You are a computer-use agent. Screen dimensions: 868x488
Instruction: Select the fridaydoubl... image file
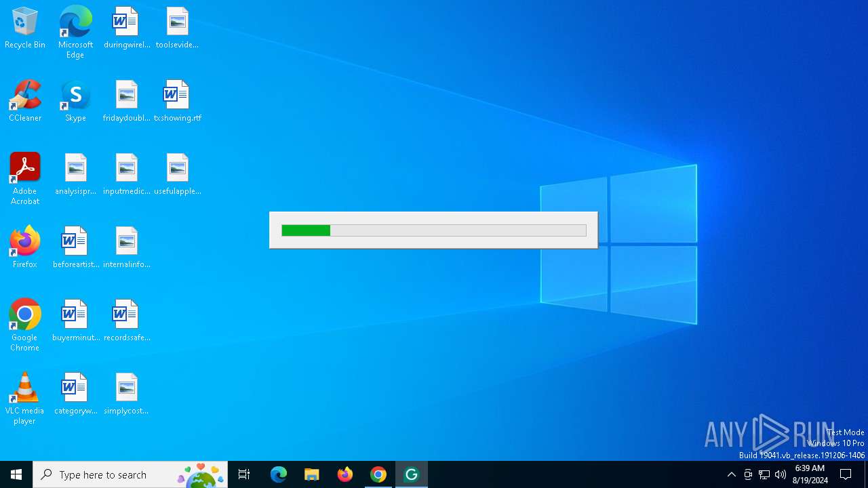click(x=127, y=102)
